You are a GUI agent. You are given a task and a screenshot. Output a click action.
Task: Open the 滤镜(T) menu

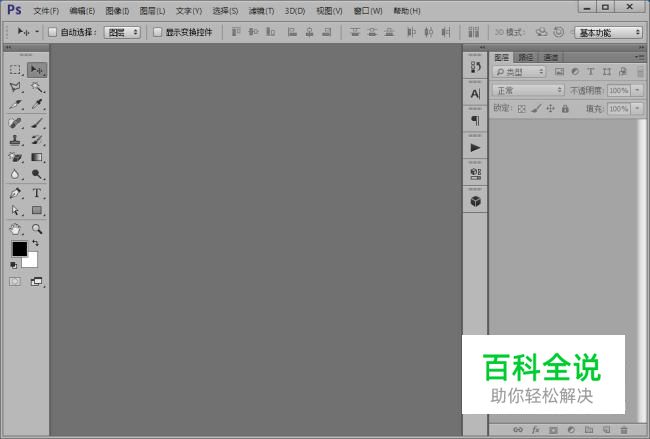(261, 11)
